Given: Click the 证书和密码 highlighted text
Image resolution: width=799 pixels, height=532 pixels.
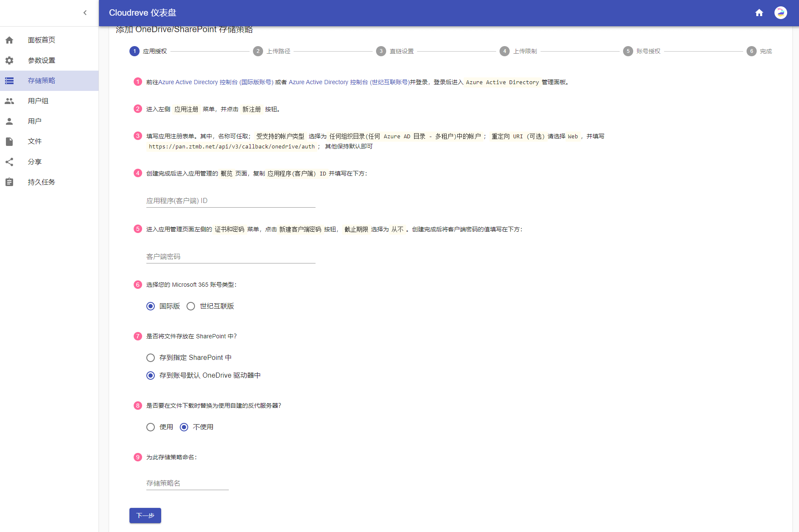Looking at the screenshot, I should (229, 229).
